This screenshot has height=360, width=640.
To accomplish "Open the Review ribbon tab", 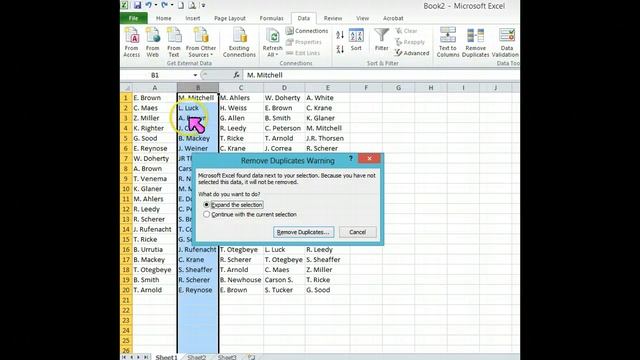I will tap(333, 18).
